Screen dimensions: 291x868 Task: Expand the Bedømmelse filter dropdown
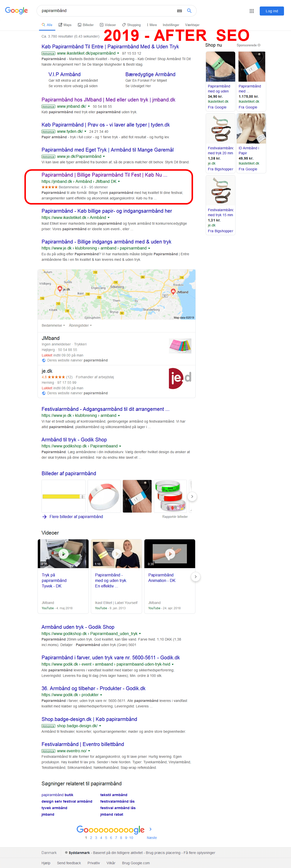[x=53, y=325]
